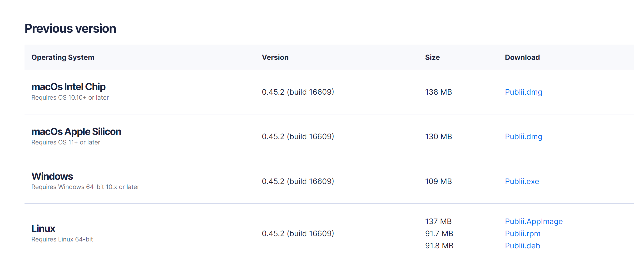Viewport: 644px width, 261px height.
Task: Click the version cell in macOs Intel Chip row
Action: click(298, 92)
